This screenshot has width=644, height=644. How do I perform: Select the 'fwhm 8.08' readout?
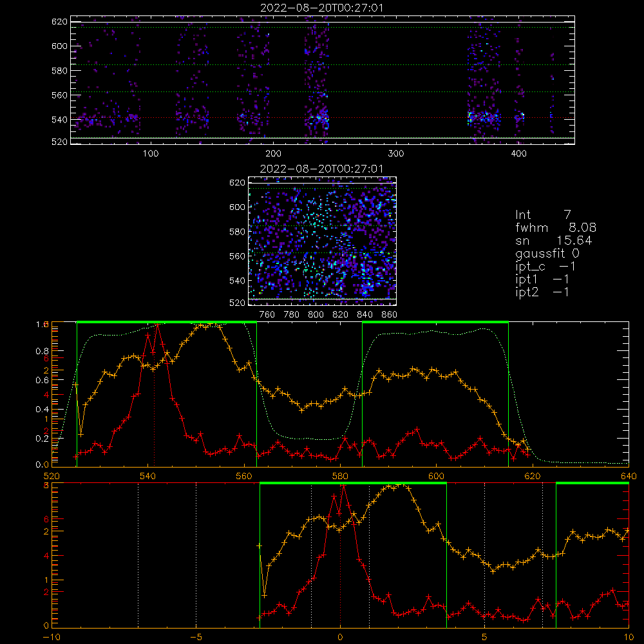tap(556, 227)
